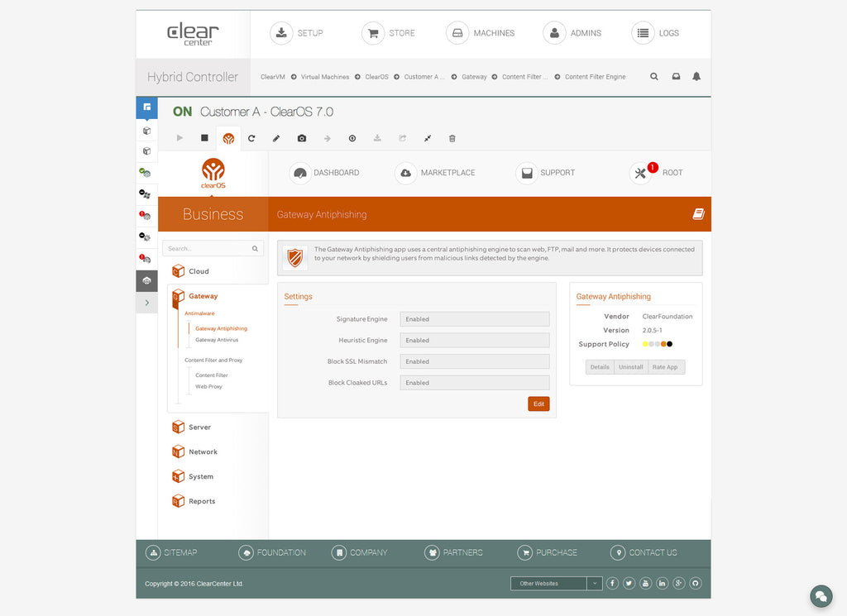Select the blue overview icon in left sidebar
The height and width of the screenshot is (616, 847).
click(147, 107)
